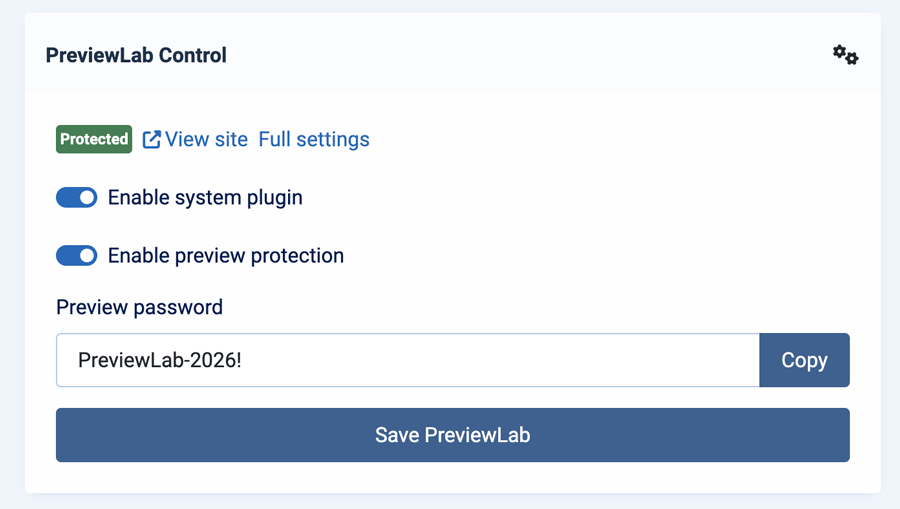Copy the preview password with the Copy button
Viewport: 900px width, 509px height.
tap(804, 360)
